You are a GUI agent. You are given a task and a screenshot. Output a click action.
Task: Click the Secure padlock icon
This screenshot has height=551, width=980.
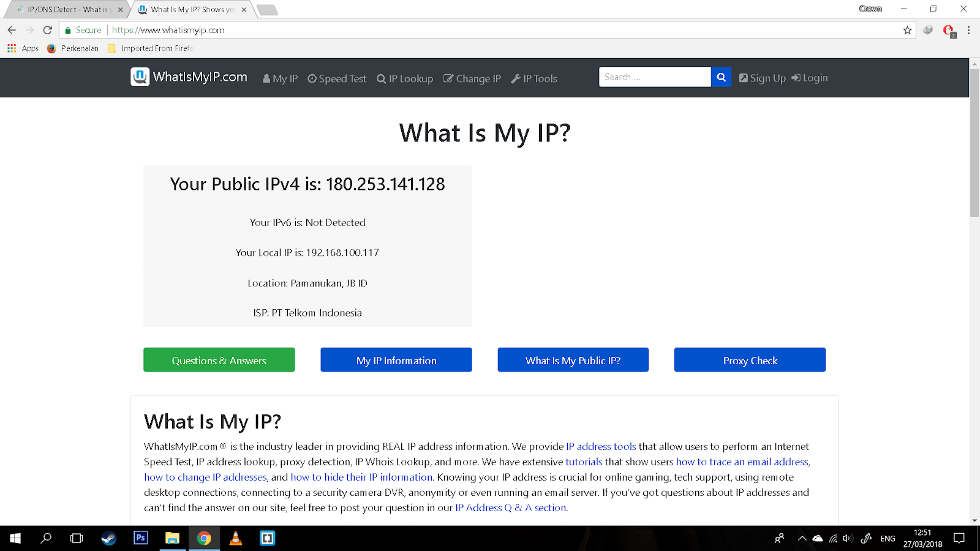click(x=67, y=29)
